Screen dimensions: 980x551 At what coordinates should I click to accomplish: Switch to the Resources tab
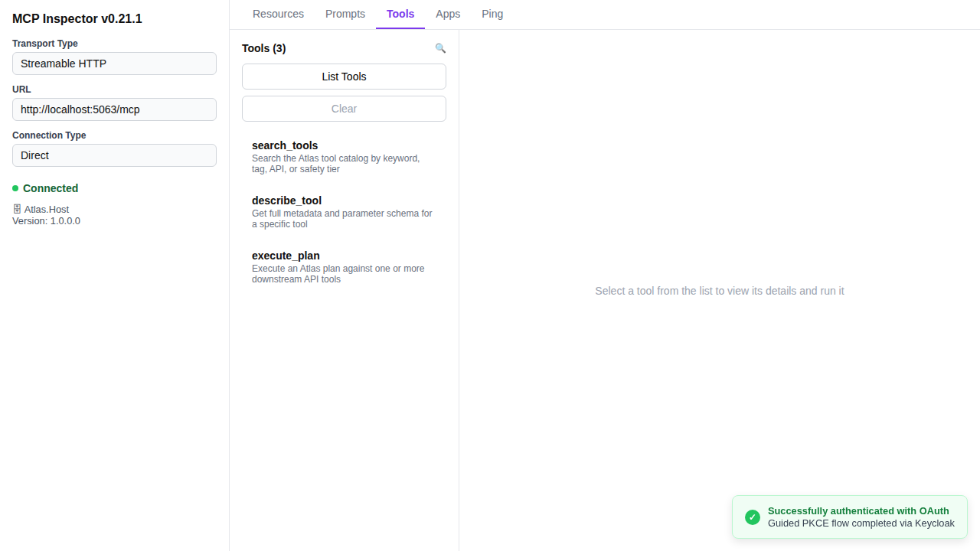tap(278, 14)
